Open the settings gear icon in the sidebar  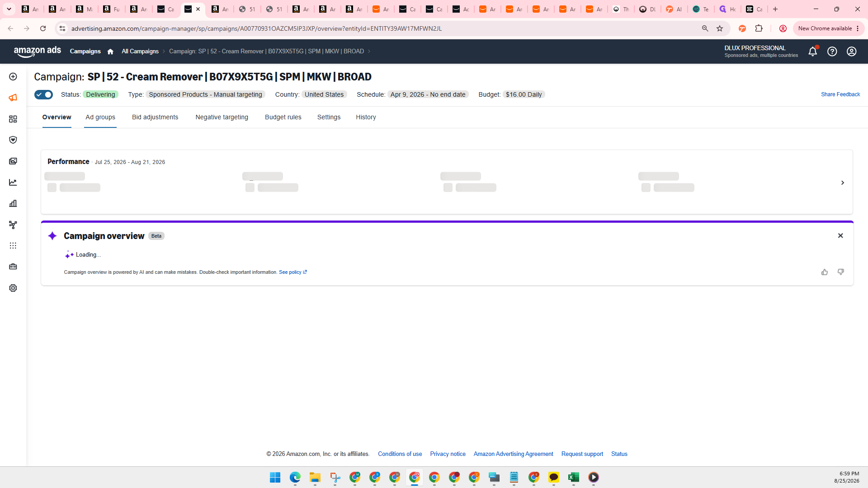tap(13, 288)
